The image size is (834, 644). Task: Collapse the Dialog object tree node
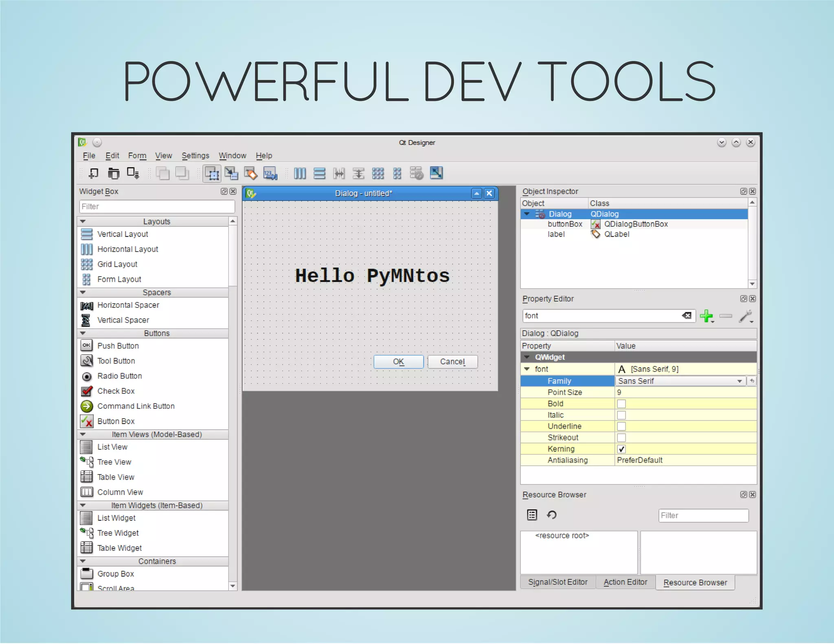point(527,214)
